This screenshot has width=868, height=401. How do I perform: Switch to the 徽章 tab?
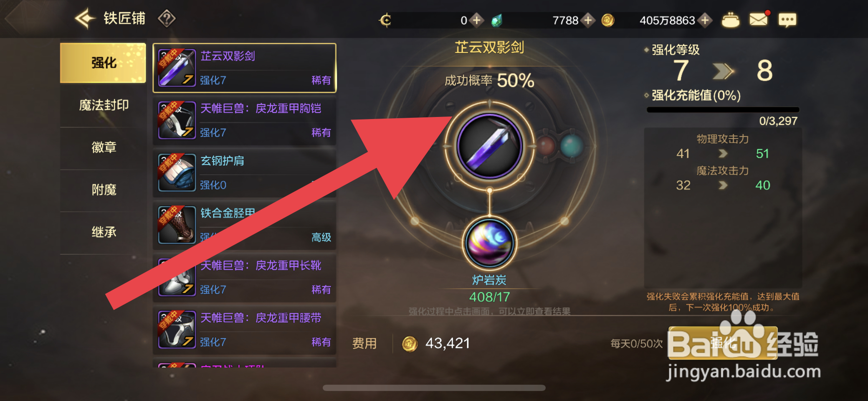[x=104, y=147]
